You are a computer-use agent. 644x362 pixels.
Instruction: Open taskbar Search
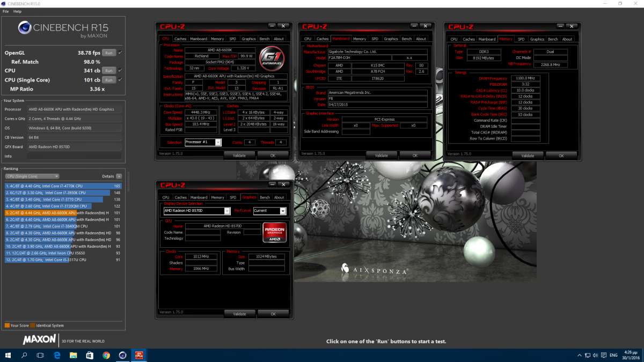tap(24, 355)
